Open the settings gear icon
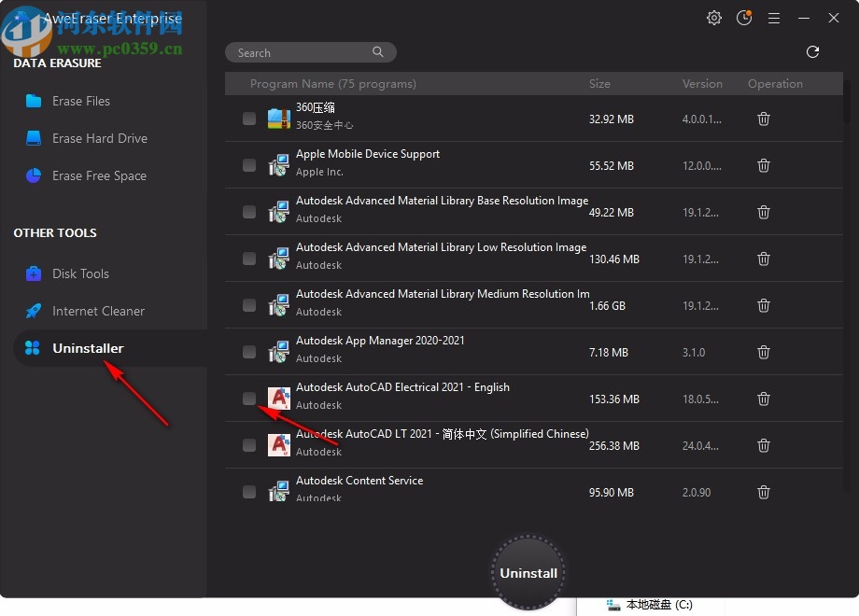 713,18
